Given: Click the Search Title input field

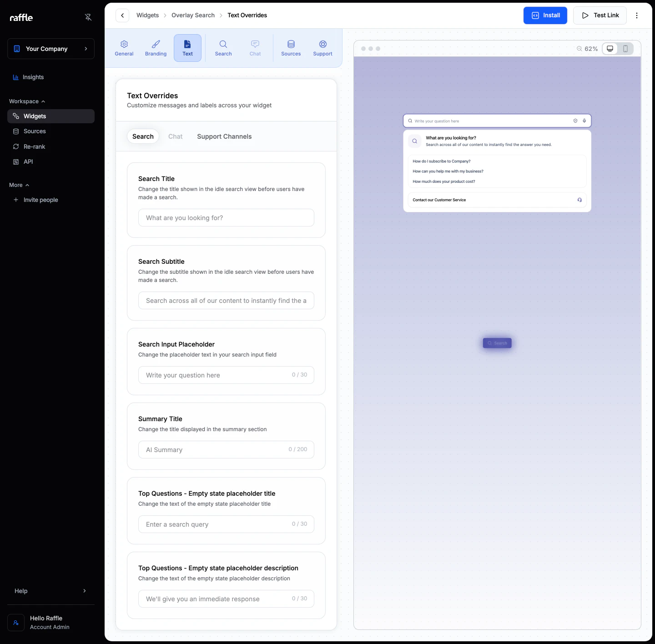Looking at the screenshot, I should [226, 218].
